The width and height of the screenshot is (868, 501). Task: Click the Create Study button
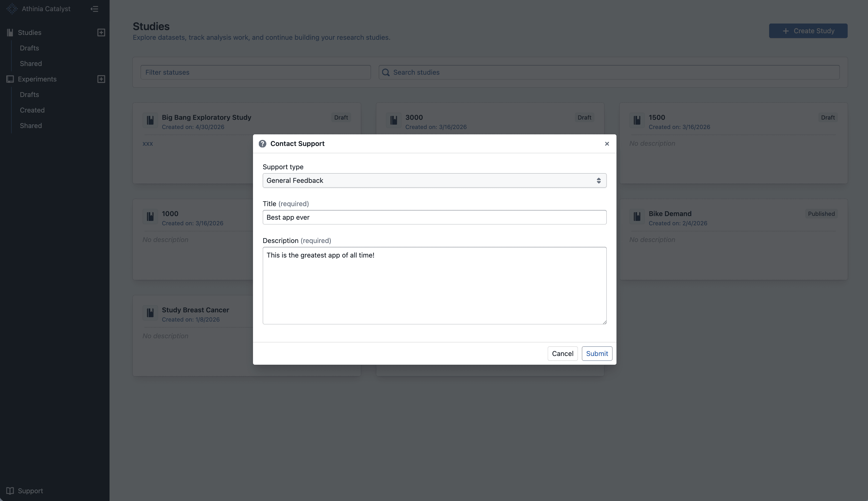(808, 31)
